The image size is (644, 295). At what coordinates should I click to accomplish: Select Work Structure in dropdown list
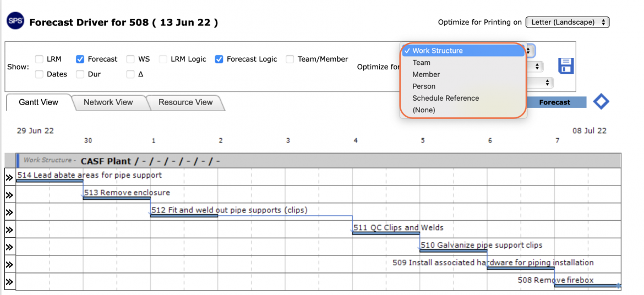(462, 51)
